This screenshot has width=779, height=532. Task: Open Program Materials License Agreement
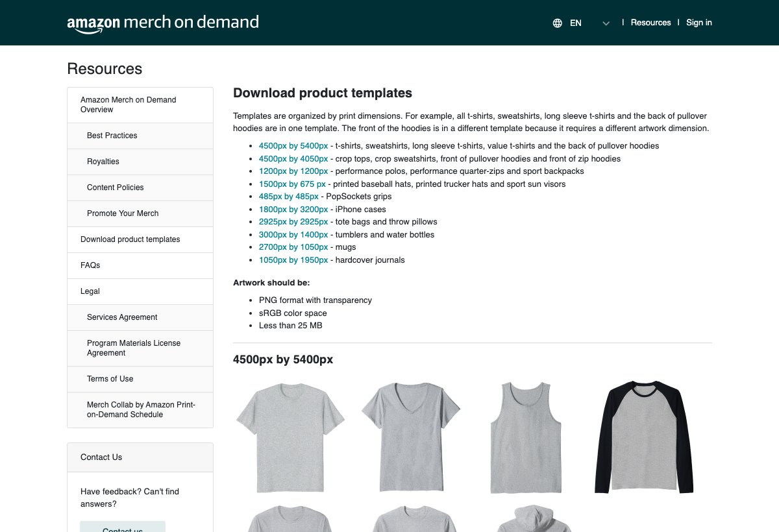(x=140, y=348)
